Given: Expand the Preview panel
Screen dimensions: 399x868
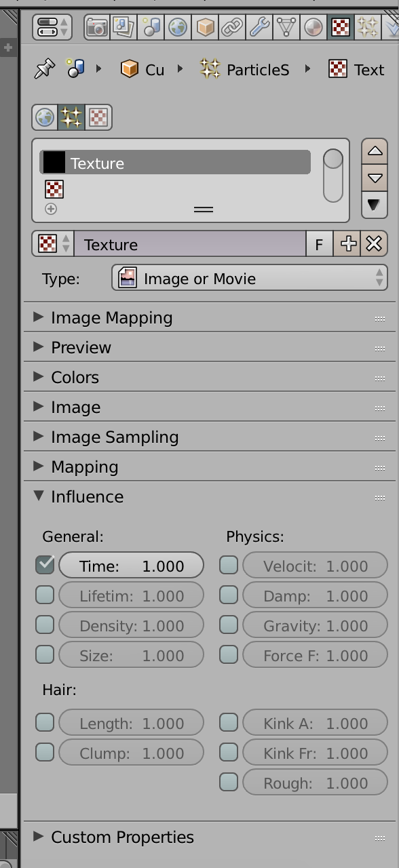Looking at the screenshot, I should 209,347.
